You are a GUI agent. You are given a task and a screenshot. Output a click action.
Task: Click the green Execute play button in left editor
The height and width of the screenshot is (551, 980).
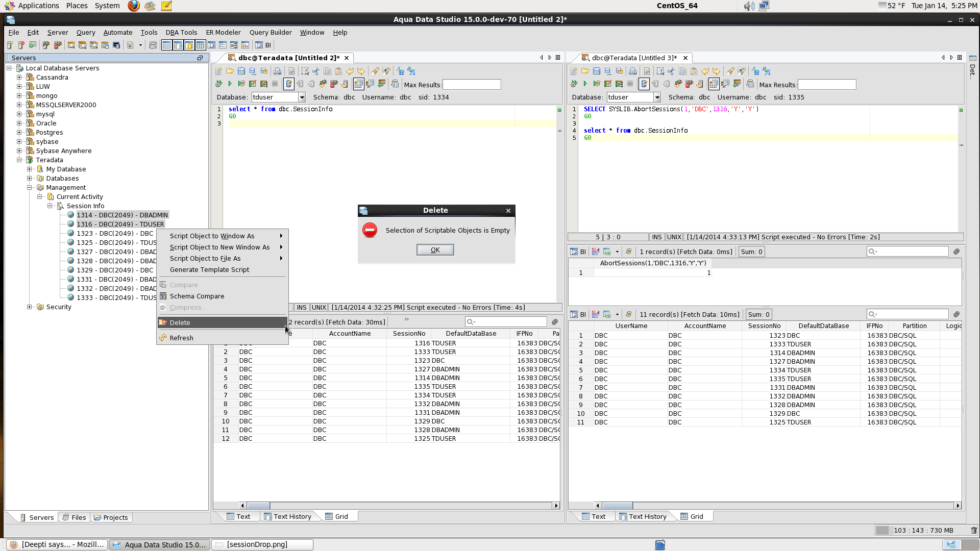point(230,84)
